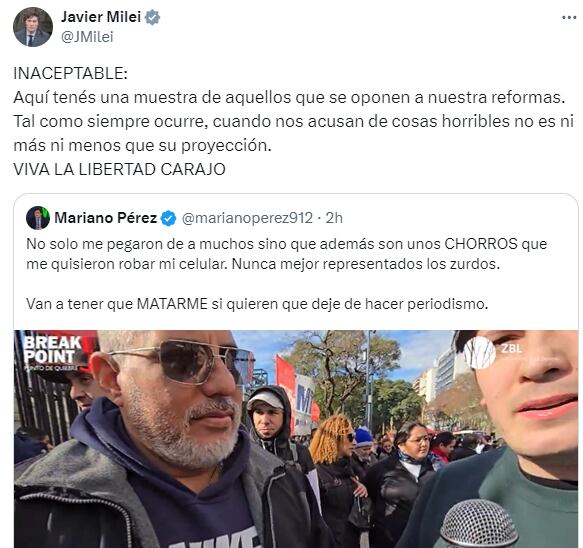Click the 2h timestamp on quoted tweet
This screenshot has width=583, height=548.
click(334, 218)
